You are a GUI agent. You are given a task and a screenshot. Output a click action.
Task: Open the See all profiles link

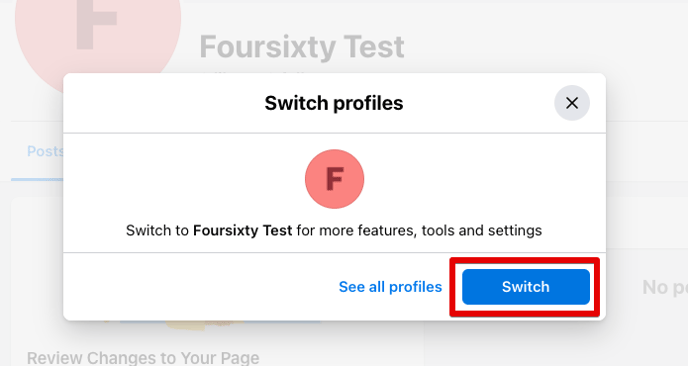point(390,287)
